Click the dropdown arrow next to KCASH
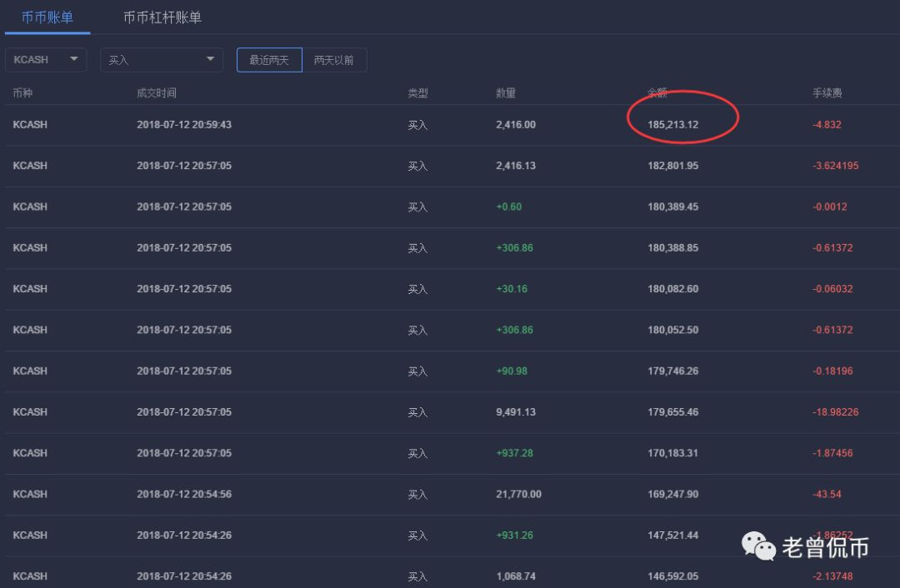Viewport: 900px width, 588px height. click(x=73, y=59)
